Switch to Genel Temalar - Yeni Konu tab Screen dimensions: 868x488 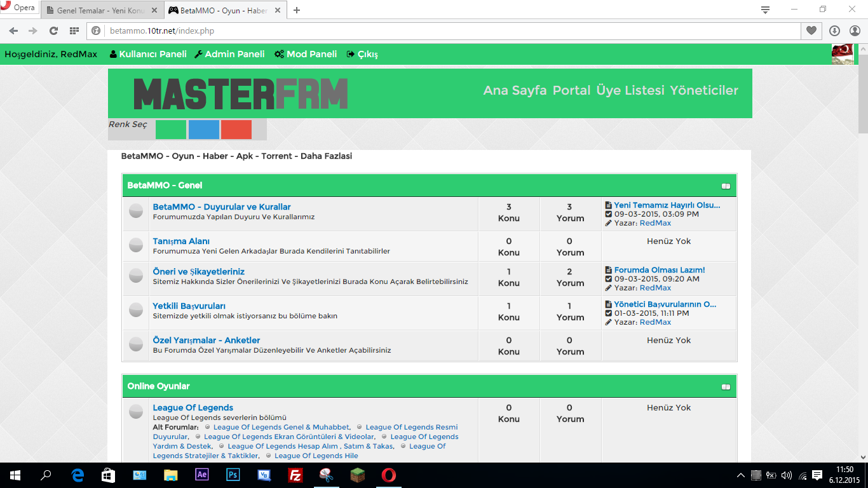(102, 10)
